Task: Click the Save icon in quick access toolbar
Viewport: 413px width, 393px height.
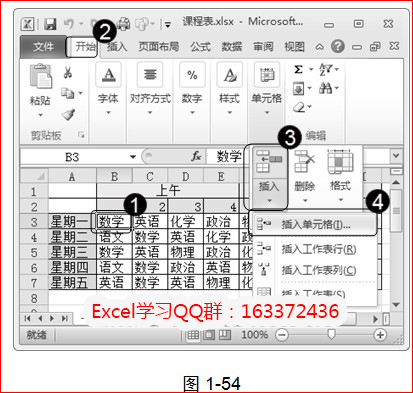Action: (x=50, y=24)
